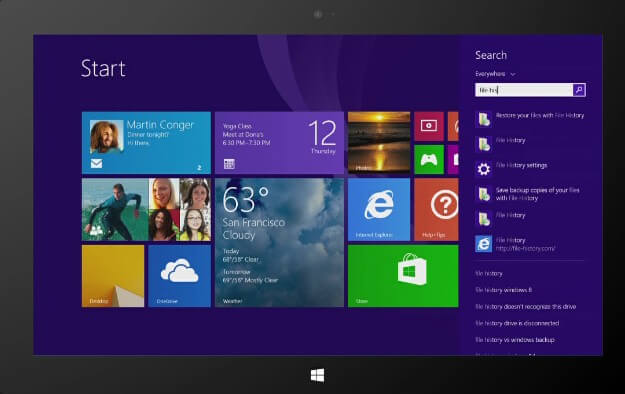Open the yellow Desktop tile

pos(113,276)
